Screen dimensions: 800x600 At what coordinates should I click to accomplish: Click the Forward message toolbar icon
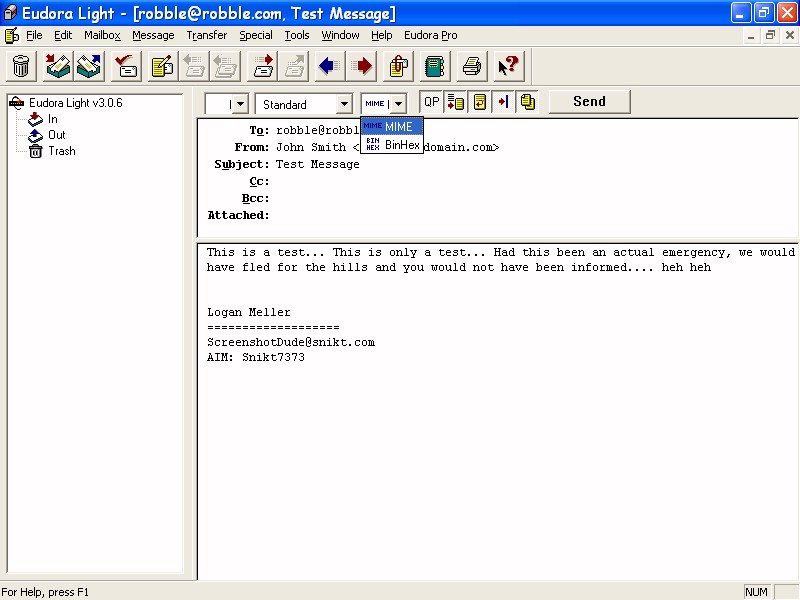pos(262,66)
